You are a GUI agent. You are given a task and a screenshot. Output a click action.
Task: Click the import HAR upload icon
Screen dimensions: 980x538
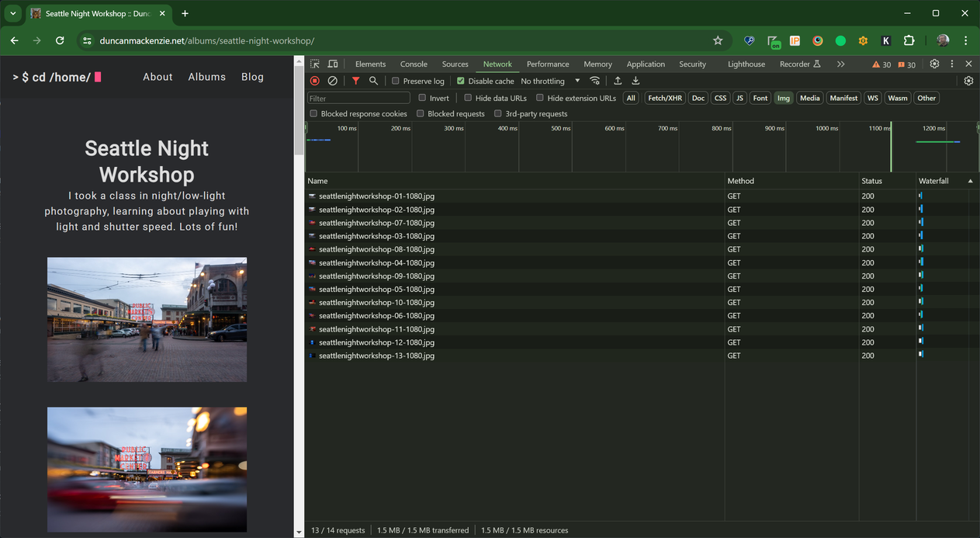pyautogui.click(x=618, y=81)
